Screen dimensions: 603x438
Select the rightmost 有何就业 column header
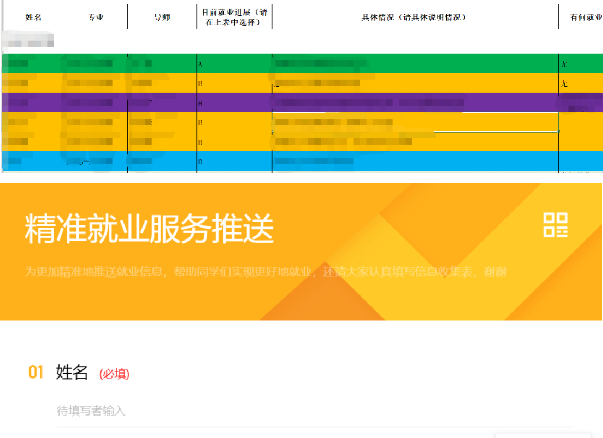tap(581, 18)
